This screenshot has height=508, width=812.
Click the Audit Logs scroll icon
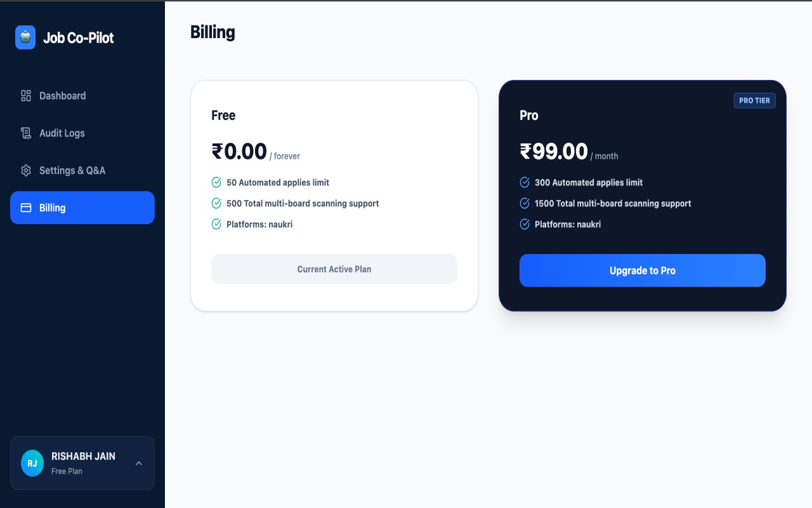pos(26,133)
